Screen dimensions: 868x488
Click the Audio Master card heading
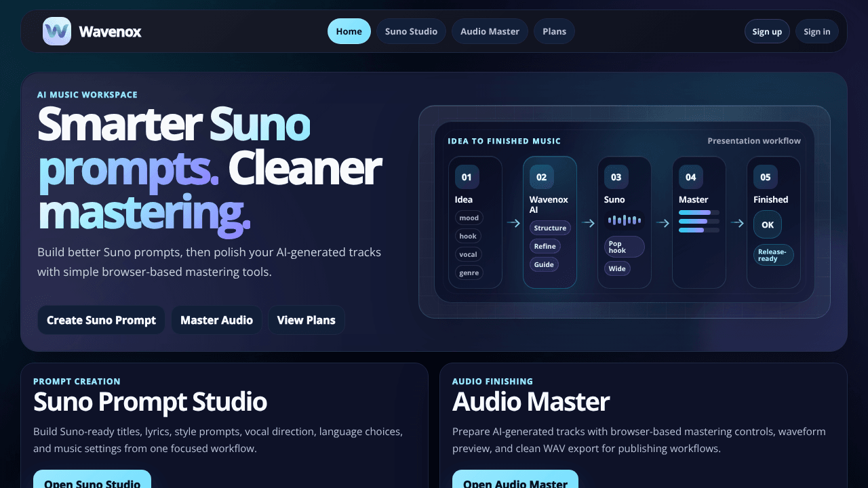click(x=531, y=401)
